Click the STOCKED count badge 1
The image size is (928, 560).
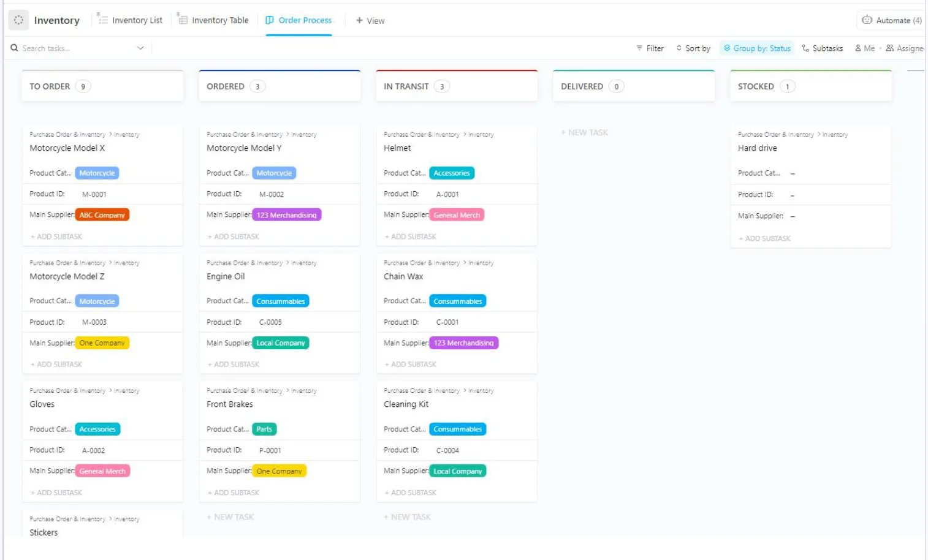pyautogui.click(x=788, y=86)
